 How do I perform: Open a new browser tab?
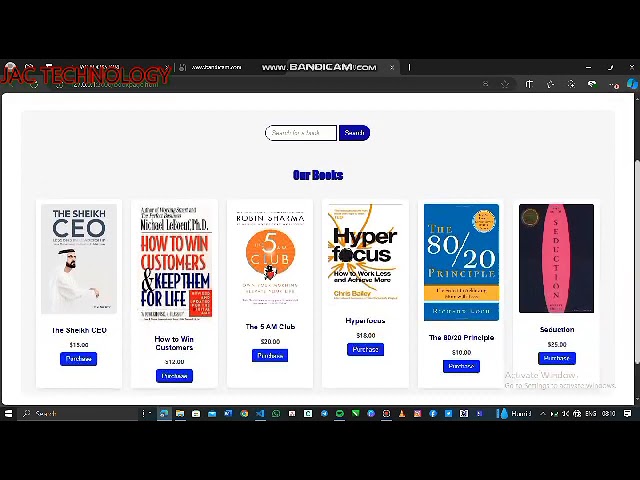pos(409,67)
